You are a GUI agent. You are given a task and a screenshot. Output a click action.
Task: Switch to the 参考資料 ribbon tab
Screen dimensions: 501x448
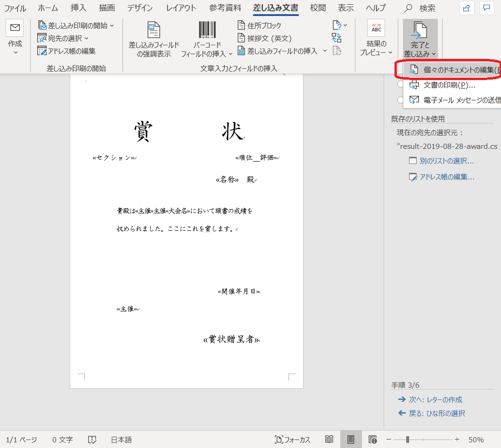pos(225,8)
